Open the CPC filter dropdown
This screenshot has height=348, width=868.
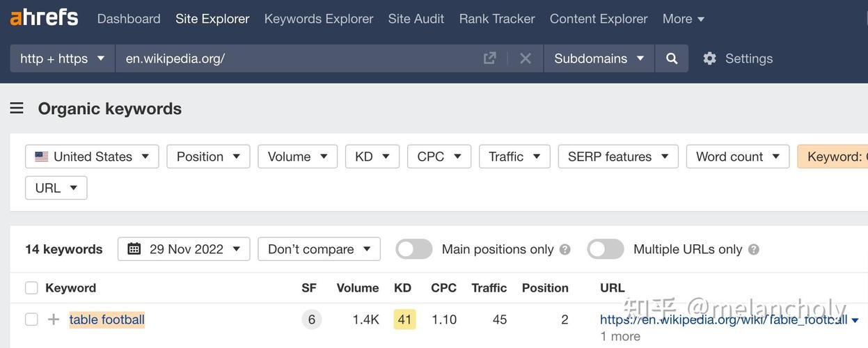(x=439, y=157)
